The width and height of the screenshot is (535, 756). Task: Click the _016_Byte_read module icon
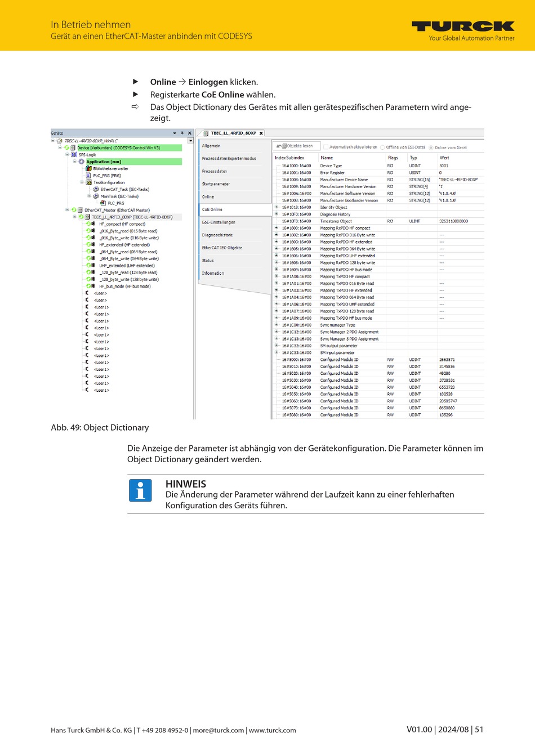93,231
